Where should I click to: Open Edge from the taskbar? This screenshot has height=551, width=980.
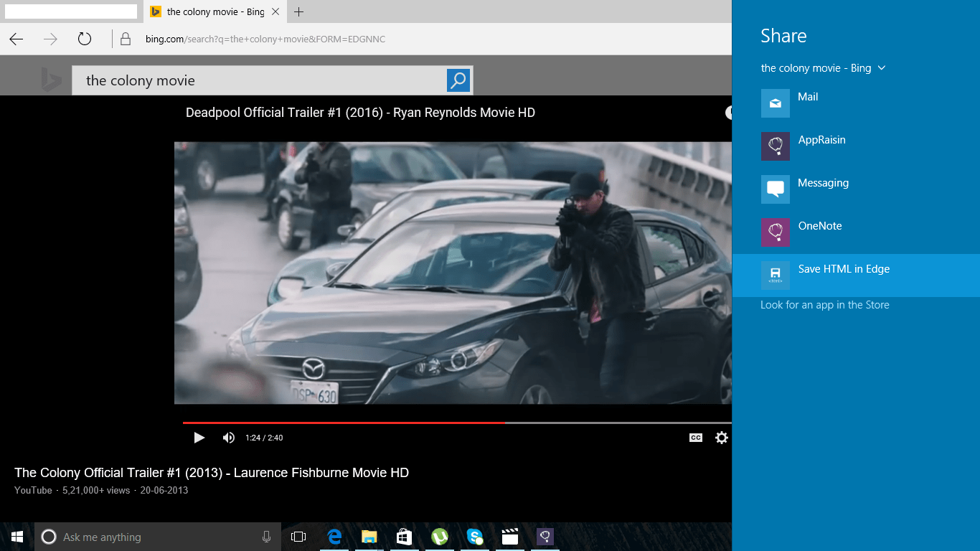pyautogui.click(x=334, y=537)
